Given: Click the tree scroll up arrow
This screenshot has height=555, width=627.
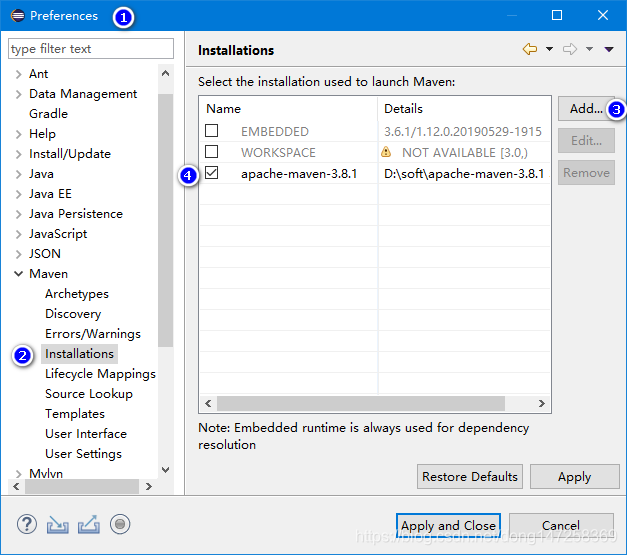Looking at the screenshot, I should 166,73.
